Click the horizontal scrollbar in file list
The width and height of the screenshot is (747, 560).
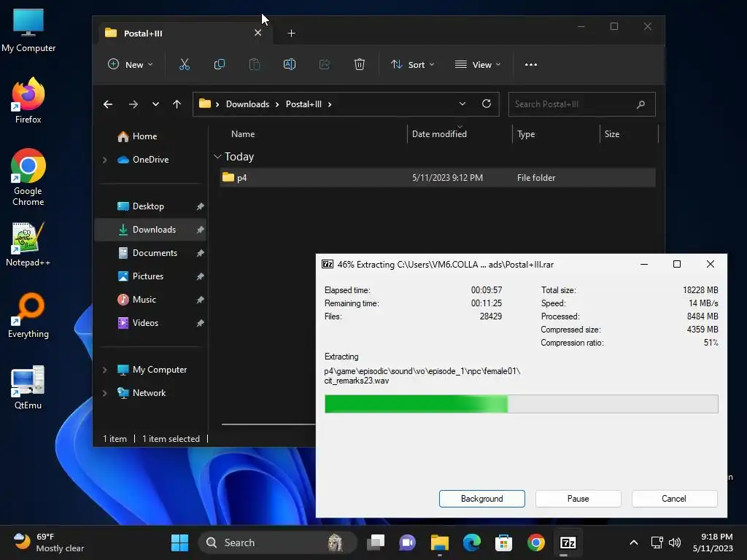click(x=268, y=424)
